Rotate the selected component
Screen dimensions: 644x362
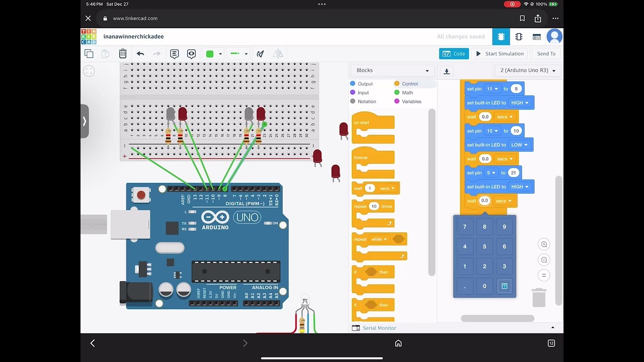coord(260,54)
